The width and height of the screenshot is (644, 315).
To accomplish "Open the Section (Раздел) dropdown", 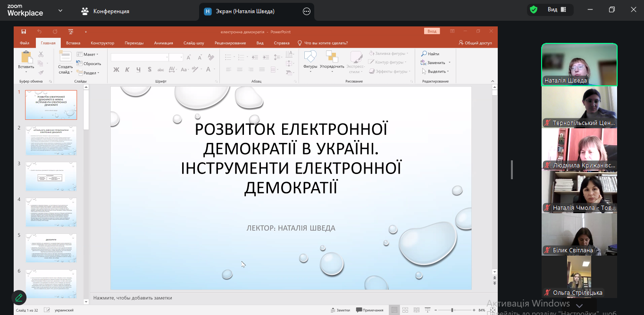I will (90, 73).
